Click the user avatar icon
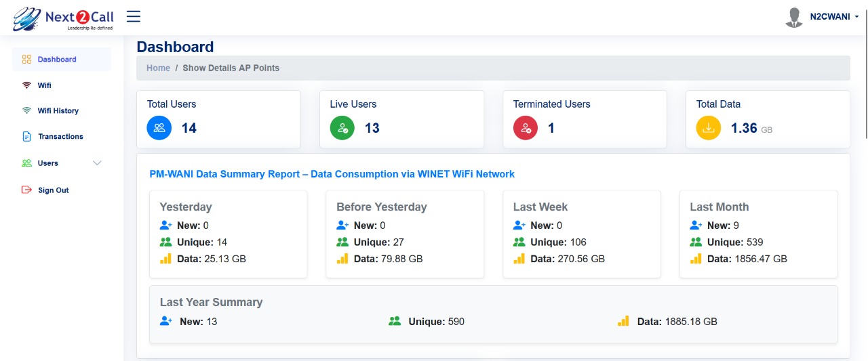Viewport: 868px width, 361px height. coord(794,18)
